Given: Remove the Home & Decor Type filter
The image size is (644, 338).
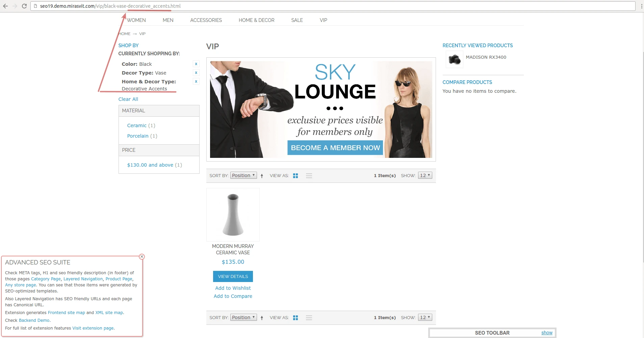Looking at the screenshot, I should coord(196,81).
